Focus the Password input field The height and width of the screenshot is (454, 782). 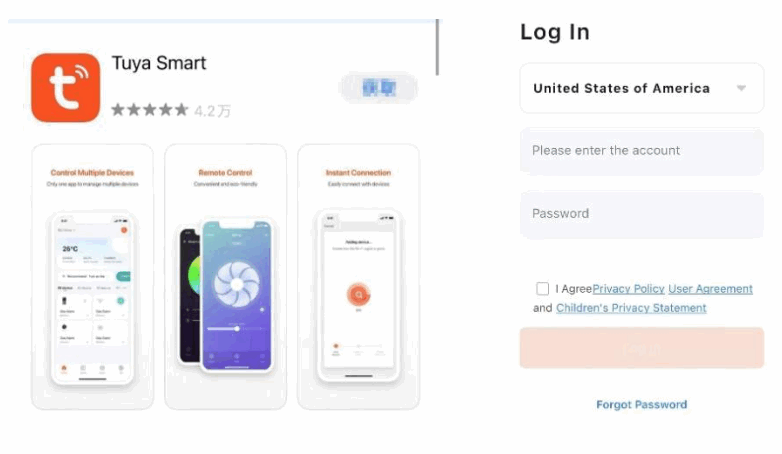coord(641,214)
